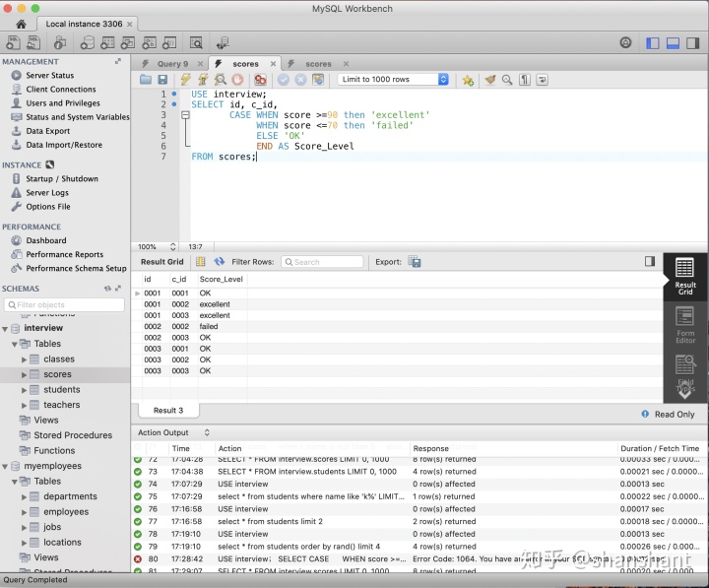Create a new SQL tab icon
Screen dimensions: 709x588
tap(13, 43)
